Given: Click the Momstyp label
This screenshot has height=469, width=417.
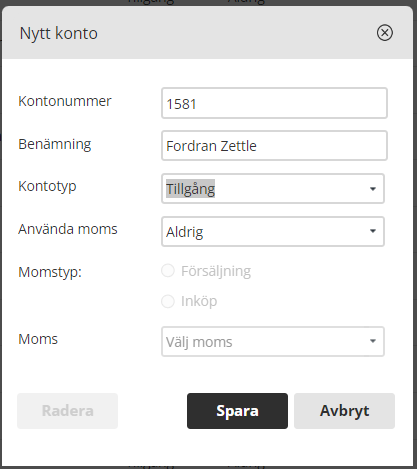Looking at the screenshot, I should tap(50, 272).
